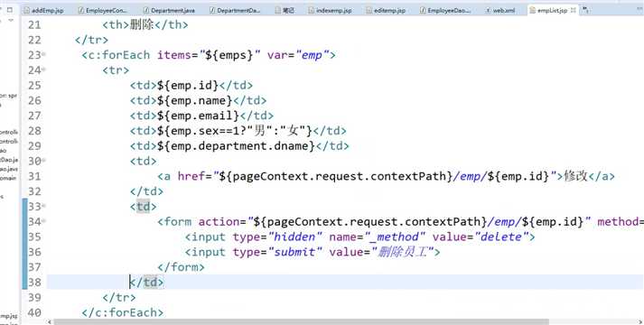This screenshot has width=644, height=325.
Task: Maximize the left-side view panel
Action: pos(10,9)
